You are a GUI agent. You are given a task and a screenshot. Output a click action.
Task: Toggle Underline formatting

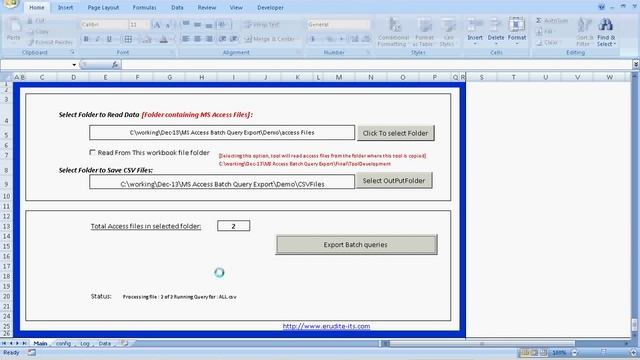[109, 39]
